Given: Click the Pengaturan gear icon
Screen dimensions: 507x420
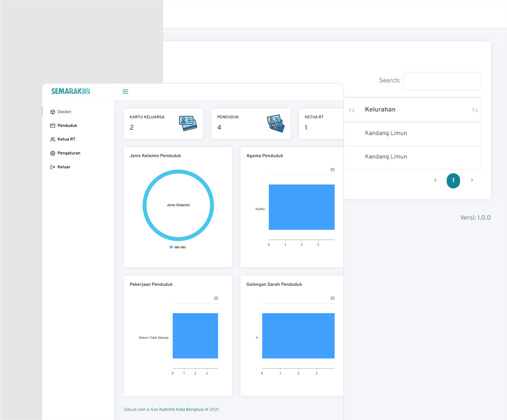Looking at the screenshot, I should 53,153.
